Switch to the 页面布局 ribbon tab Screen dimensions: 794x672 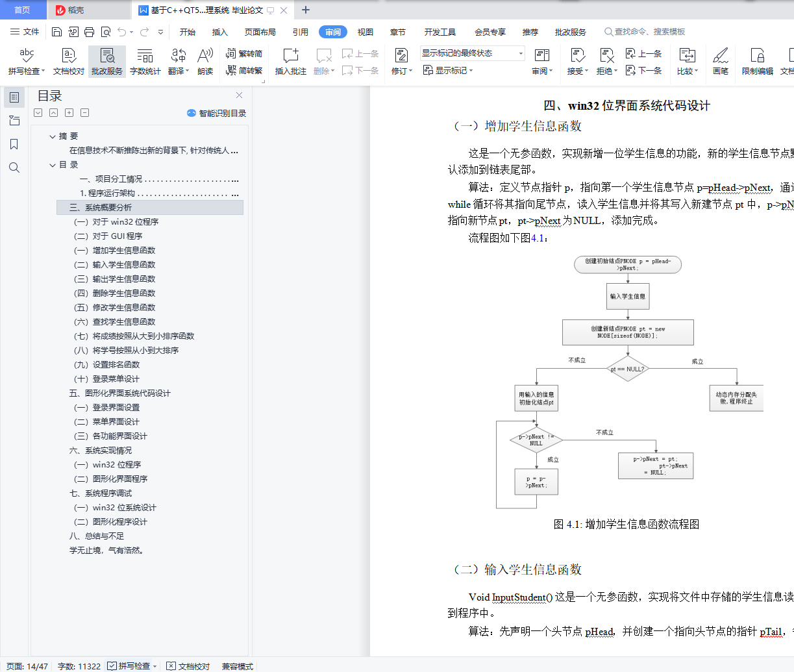[x=260, y=32]
